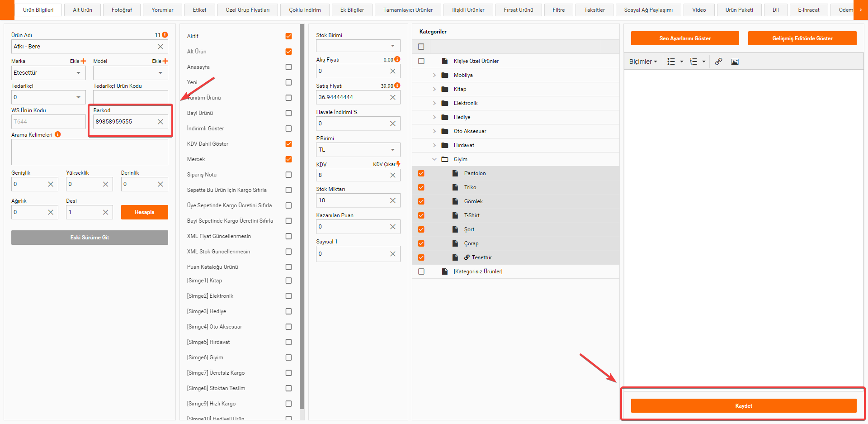Clear the Ürün Adı field with X icon
Screen dimensions: 868x424
pos(160,47)
